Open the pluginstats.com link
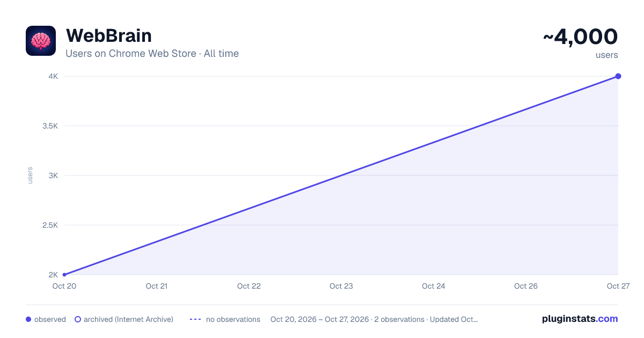Viewport: 644px width, 338px height. tap(580, 319)
